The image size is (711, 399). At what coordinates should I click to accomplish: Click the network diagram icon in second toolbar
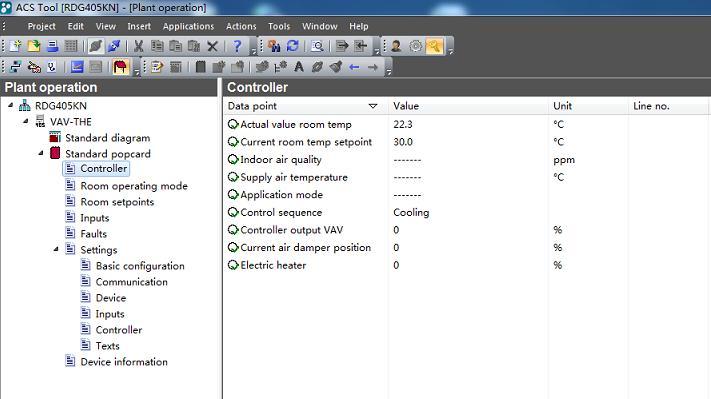[x=16, y=68]
